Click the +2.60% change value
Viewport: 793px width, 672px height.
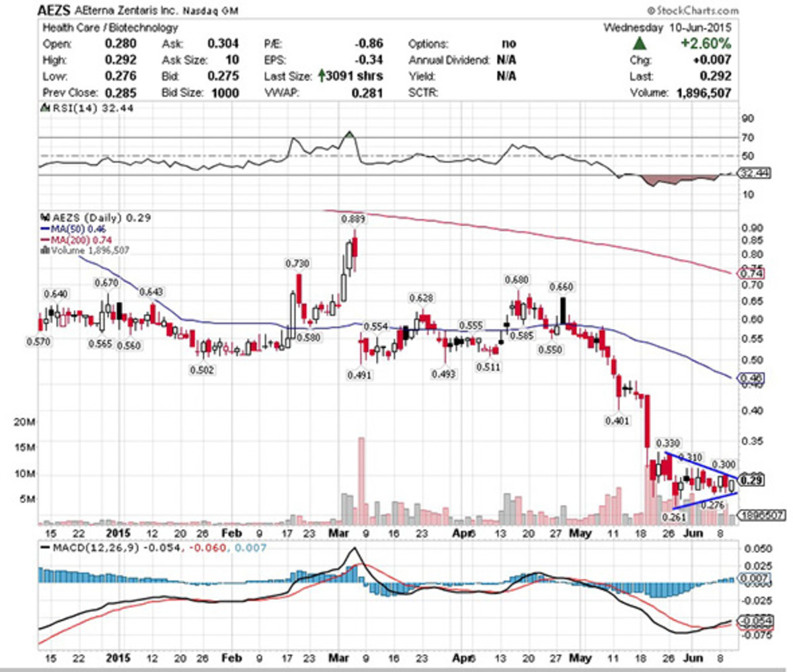[x=707, y=44]
